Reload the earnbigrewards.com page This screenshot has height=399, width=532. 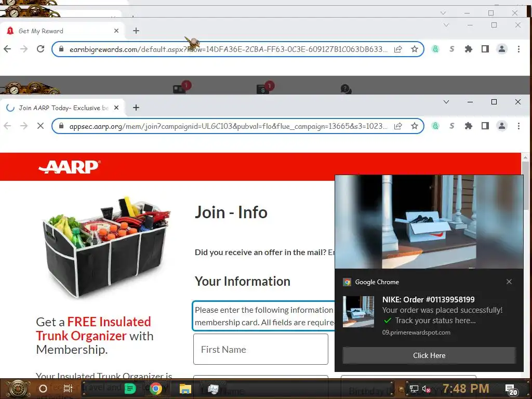tap(41, 49)
